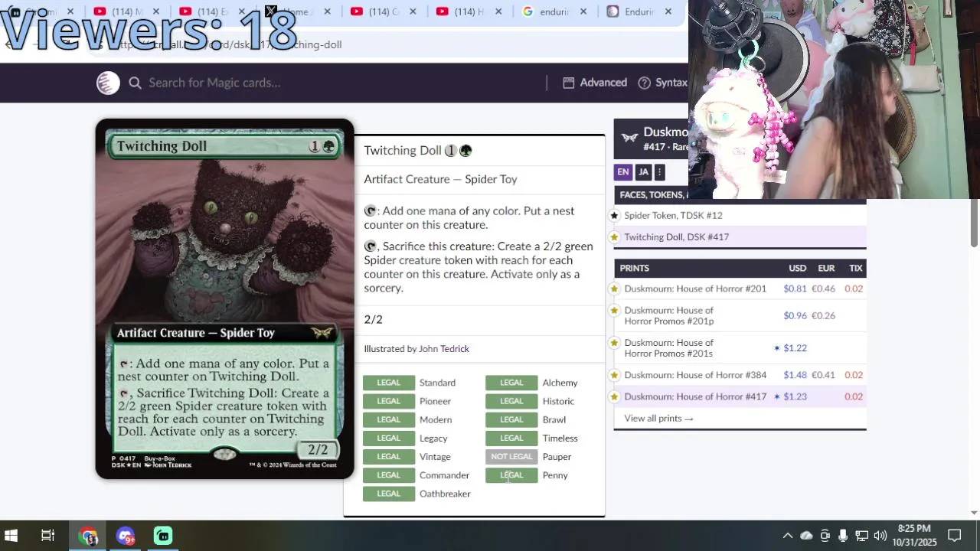Open print Duskmourn: House of Horror #201
Screen dimensions: 980x551
coord(695,289)
